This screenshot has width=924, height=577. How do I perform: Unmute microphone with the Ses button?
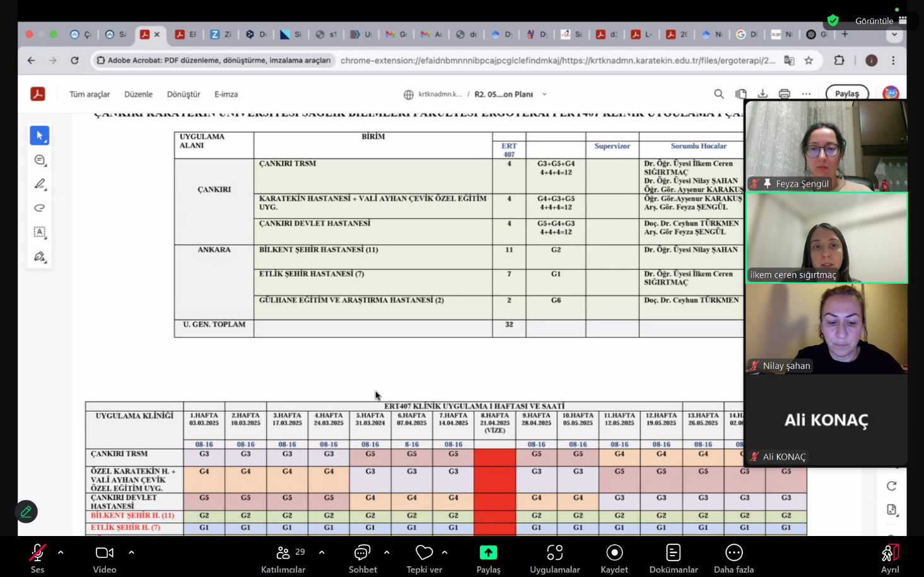pyautogui.click(x=37, y=558)
